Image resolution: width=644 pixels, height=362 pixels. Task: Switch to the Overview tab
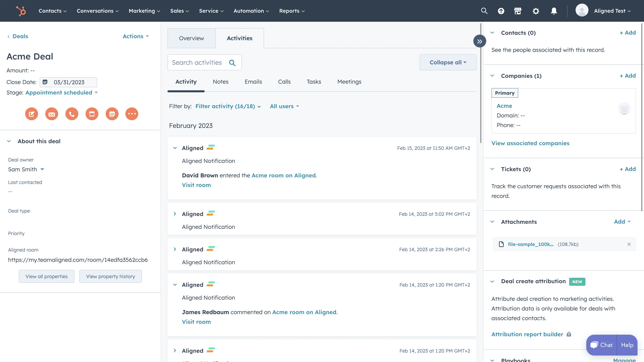coord(191,38)
